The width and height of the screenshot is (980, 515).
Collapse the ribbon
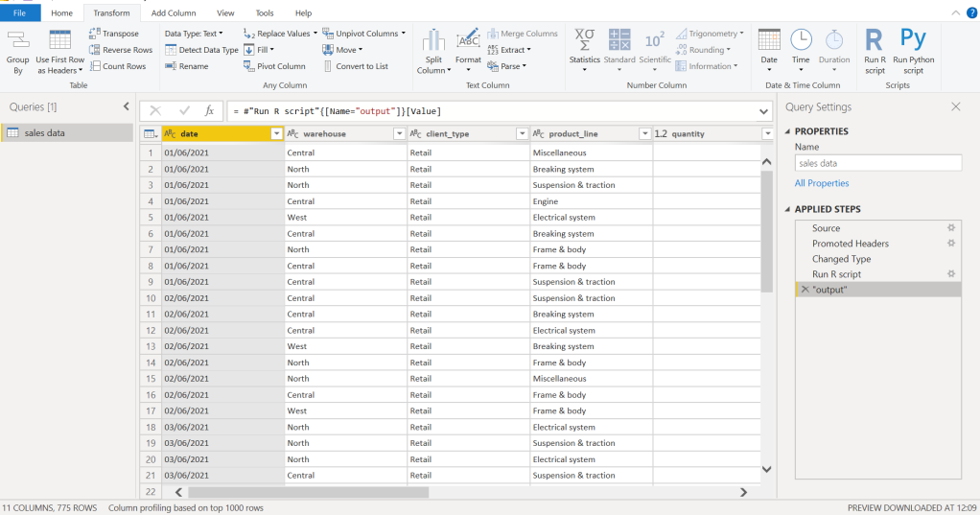(956, 12)
